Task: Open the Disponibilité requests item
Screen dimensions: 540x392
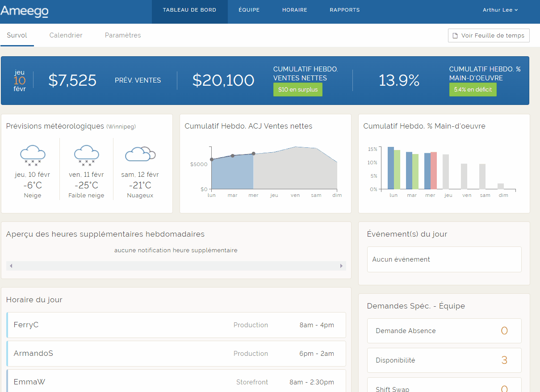Action: [x=444, y=360]
